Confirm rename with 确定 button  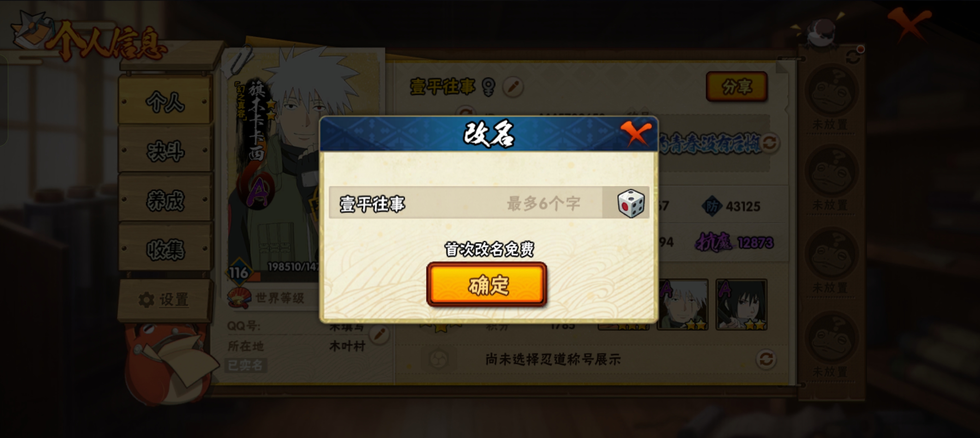coord(487,285)
